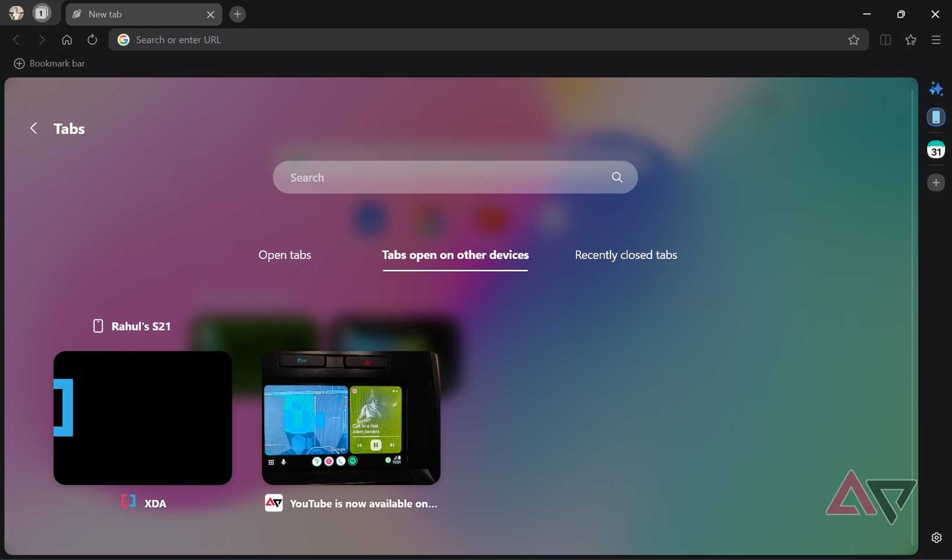Navigate back using the arrow

click(16, 39)
